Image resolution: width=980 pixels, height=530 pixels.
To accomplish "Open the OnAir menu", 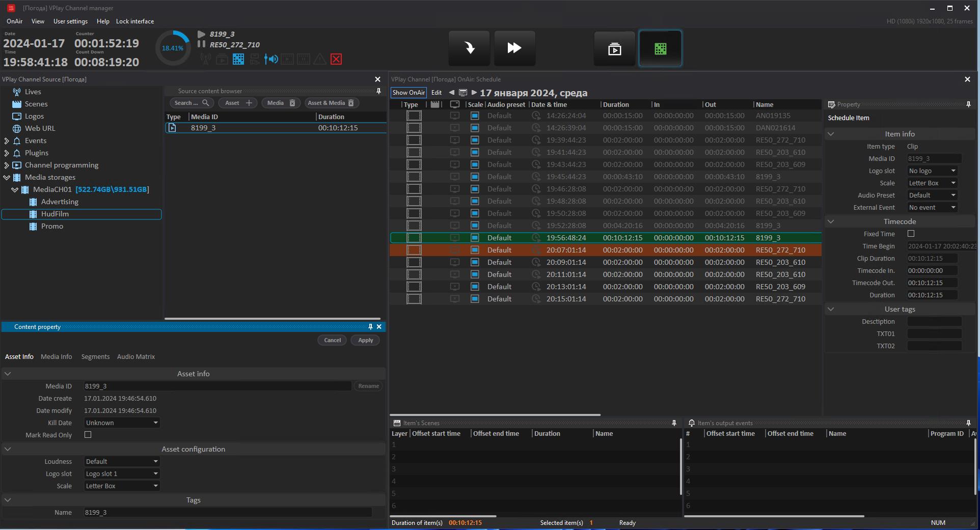I will 14,21.
